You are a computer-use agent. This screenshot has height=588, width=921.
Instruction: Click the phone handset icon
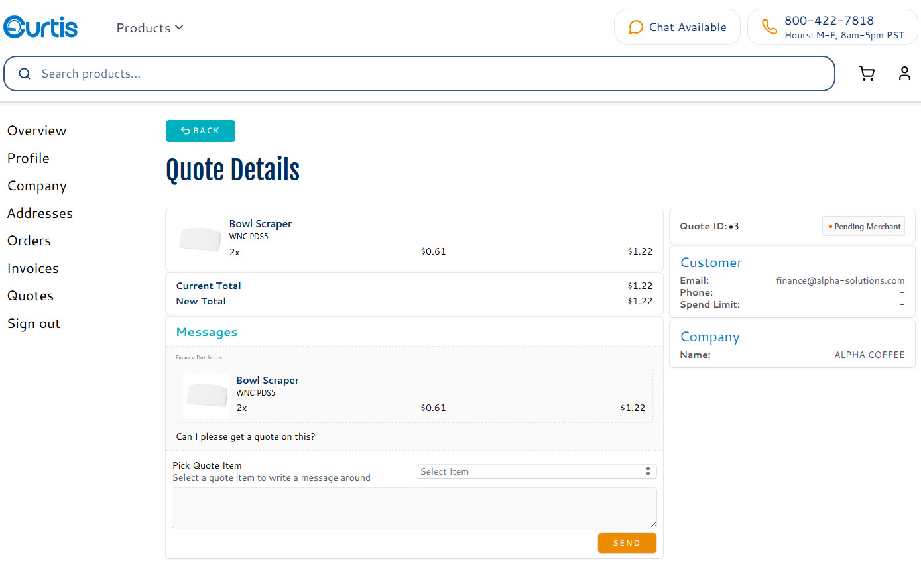[768, 27]
